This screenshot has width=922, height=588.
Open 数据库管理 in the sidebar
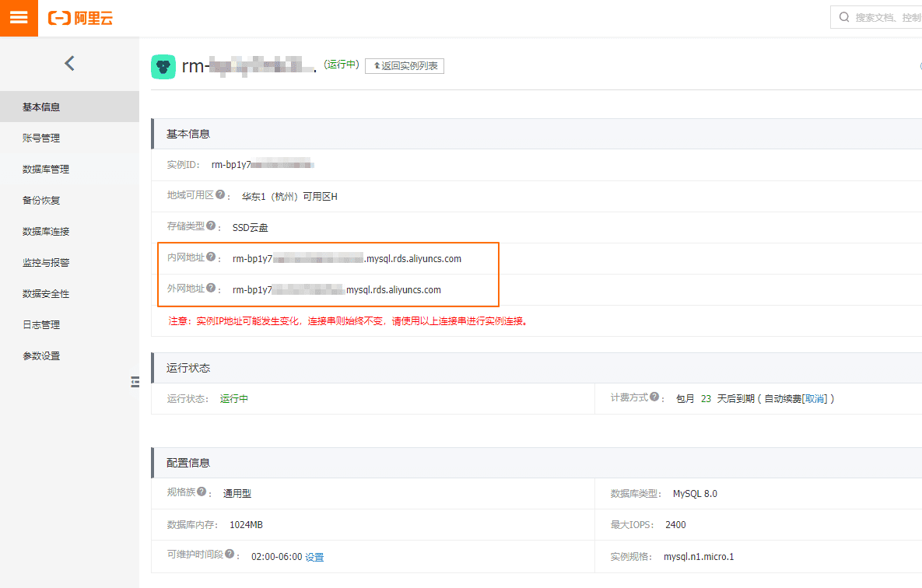[69, 170]
